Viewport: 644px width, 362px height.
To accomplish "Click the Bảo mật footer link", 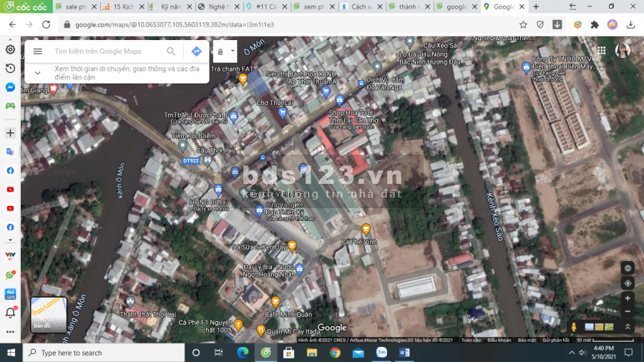I will click(527, 341).
